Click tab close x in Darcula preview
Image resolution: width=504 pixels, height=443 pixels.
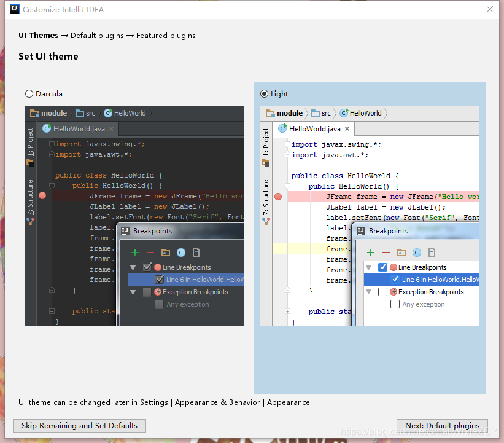(x=111, y=128)
